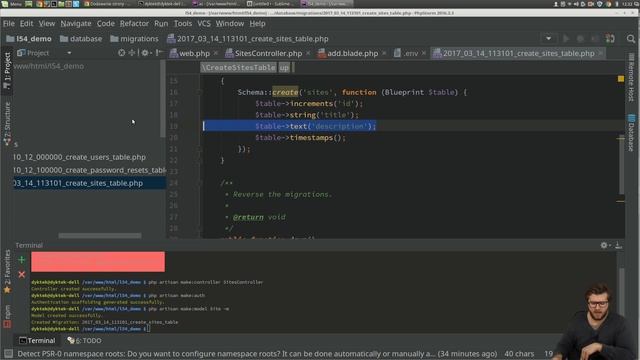Open the Code menu
Viewport: 640px width, 360px height.
(106, 24)
